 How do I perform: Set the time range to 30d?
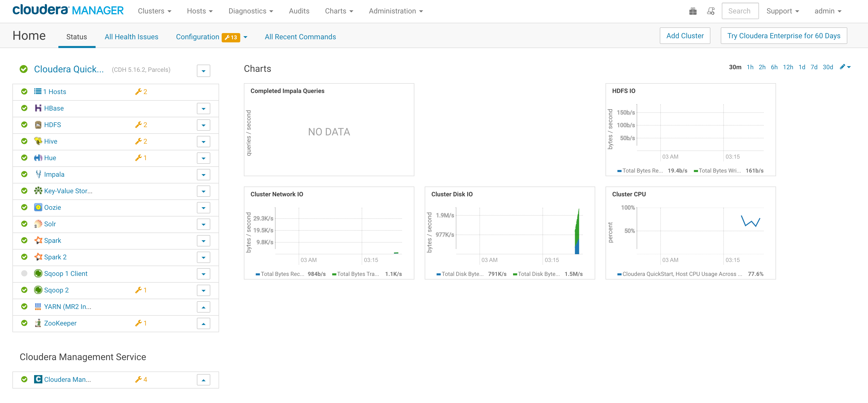[827, 67]
